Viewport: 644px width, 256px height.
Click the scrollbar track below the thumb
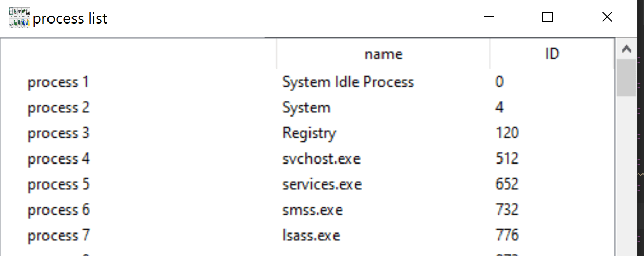pos(627,176)
